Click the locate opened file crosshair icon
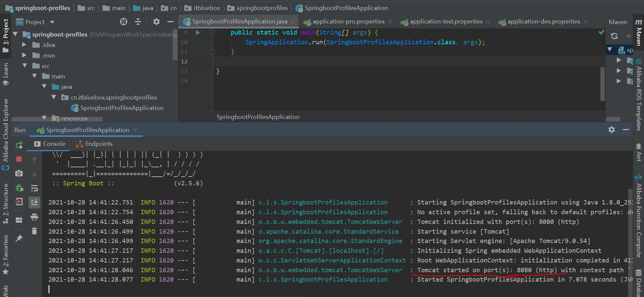 click(123, 22)
